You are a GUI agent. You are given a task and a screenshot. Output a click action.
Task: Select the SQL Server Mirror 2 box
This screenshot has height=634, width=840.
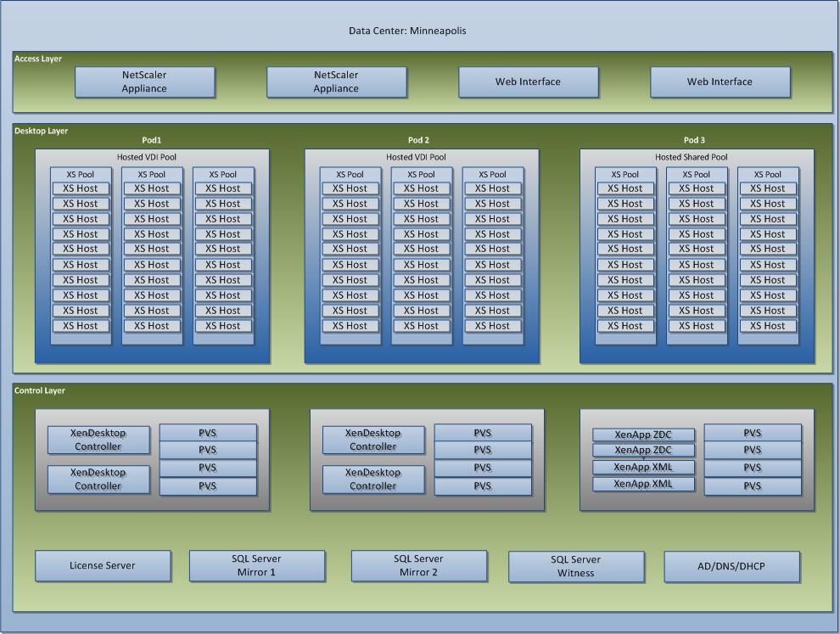(x=418, y=565)
